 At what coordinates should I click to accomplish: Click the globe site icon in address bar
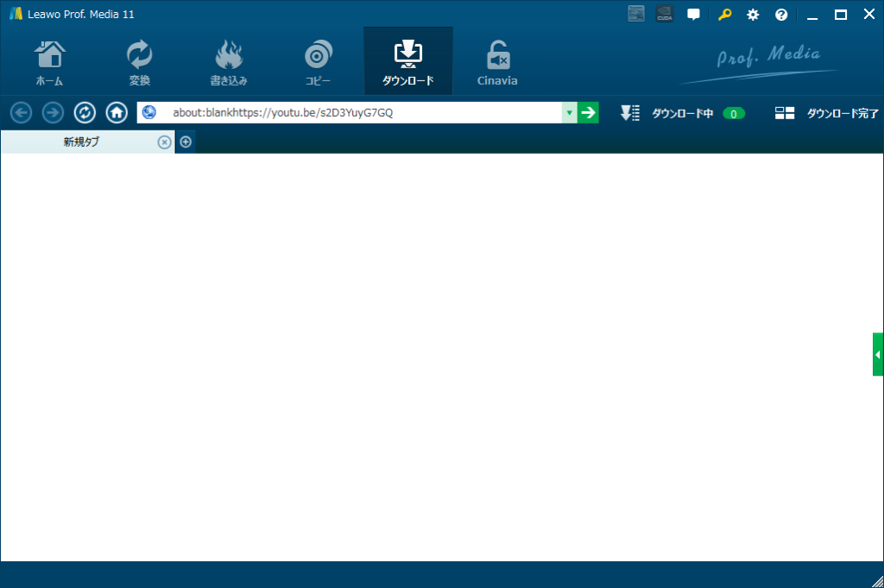[148, 112]
